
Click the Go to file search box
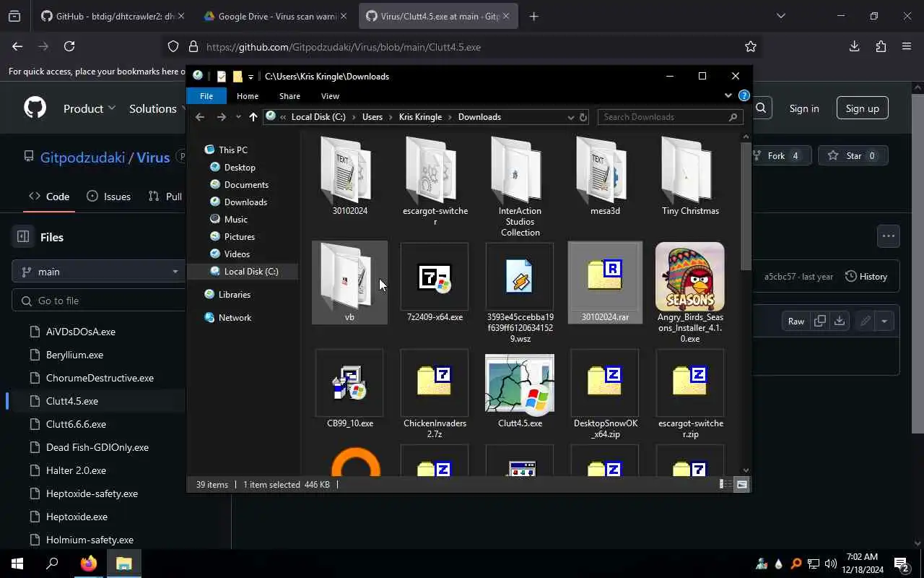pyautogui.click(x=99, y=301)
